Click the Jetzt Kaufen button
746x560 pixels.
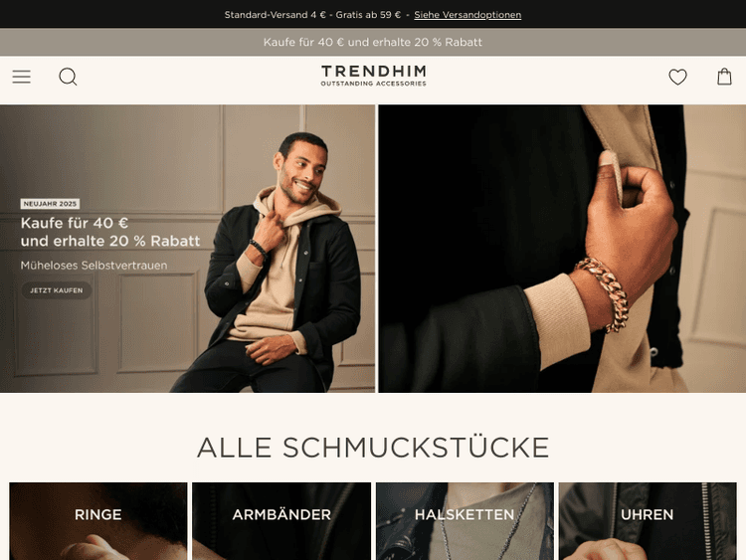[56, 290]
